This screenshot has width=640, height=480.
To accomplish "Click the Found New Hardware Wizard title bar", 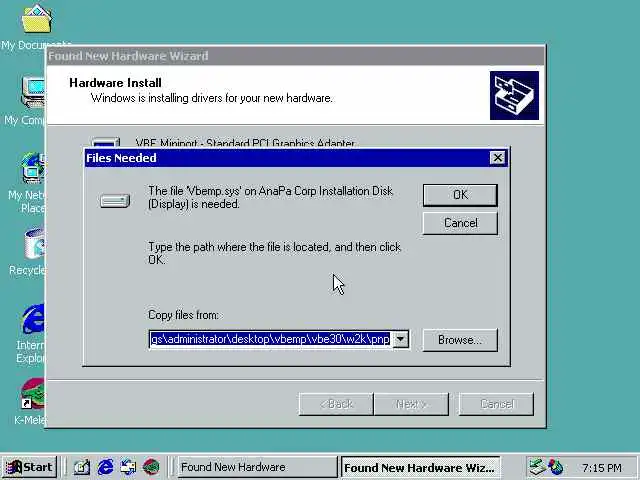I will point(296,56).
